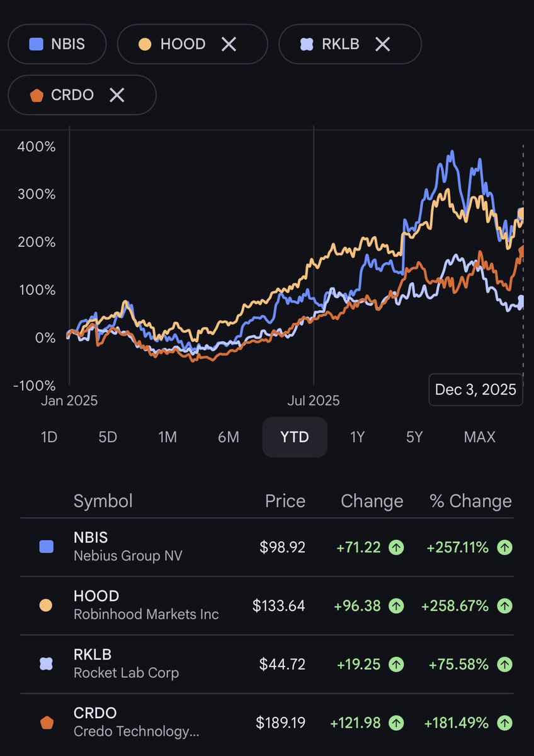Click the RKLB price $44.72
The width and height of the screenshot is (534, 756).
pyautogui.click(x=282, y=665)
